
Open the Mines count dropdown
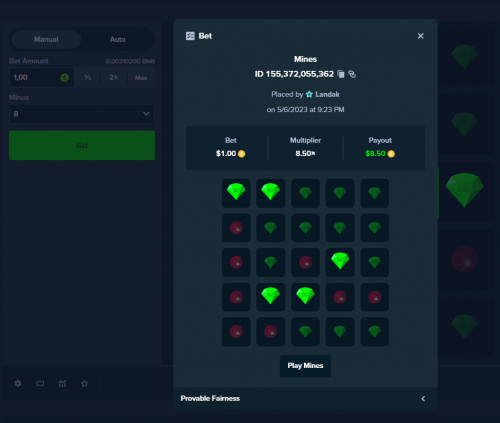tap(82, 114)
